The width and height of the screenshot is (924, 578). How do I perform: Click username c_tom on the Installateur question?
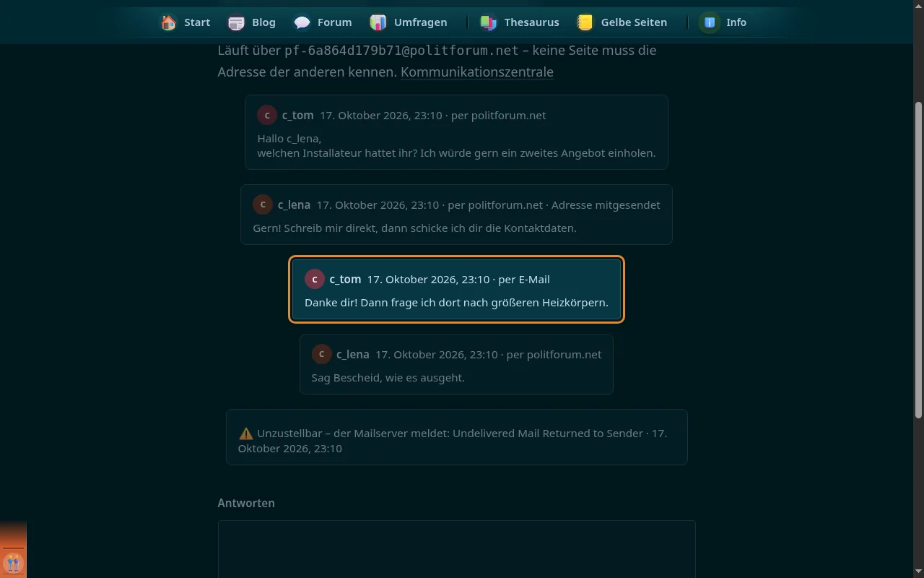(298, 116)
